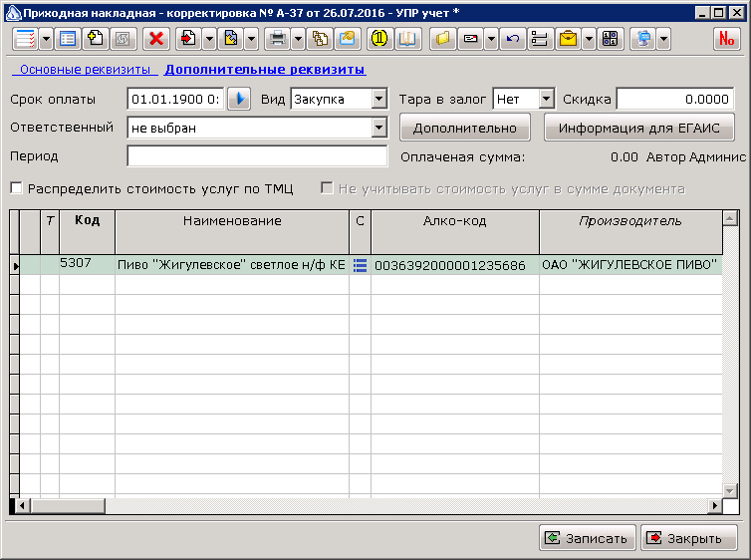
Task: Click the new document plus icon
Action: tap(96, 39)
